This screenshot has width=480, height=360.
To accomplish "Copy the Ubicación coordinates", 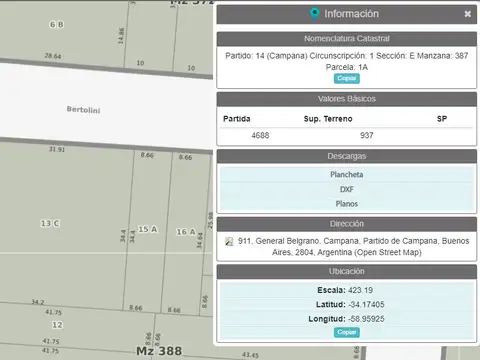I will tap(347, 332).
